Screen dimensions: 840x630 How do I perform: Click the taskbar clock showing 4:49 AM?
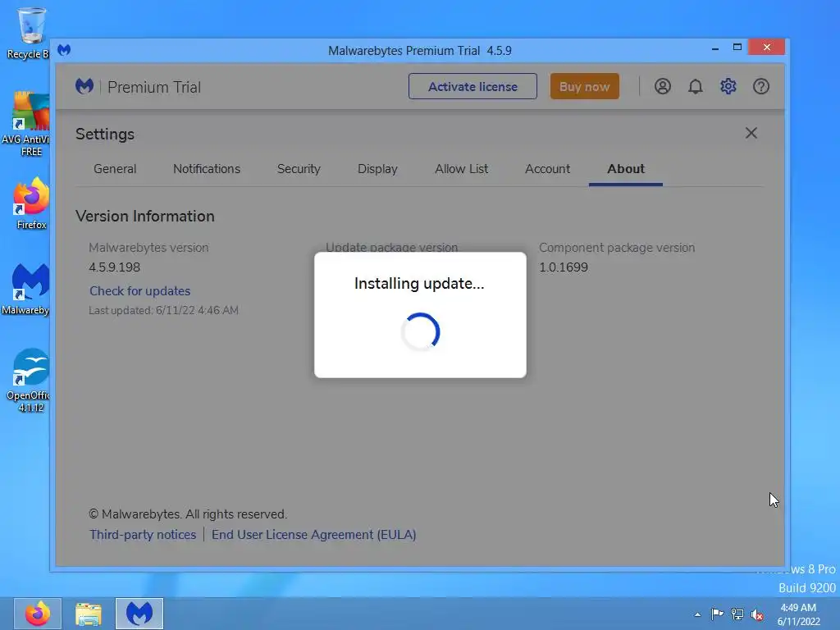pos(798,614)
